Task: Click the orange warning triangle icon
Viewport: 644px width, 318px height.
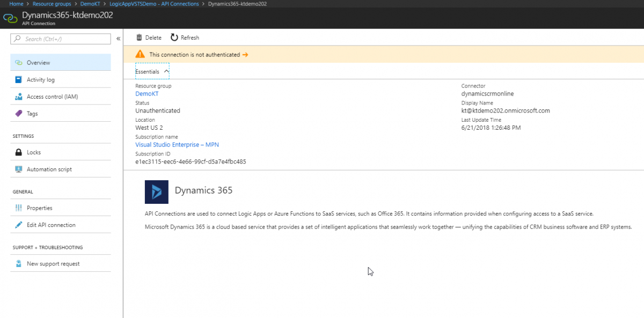Action: pos(140,54)
